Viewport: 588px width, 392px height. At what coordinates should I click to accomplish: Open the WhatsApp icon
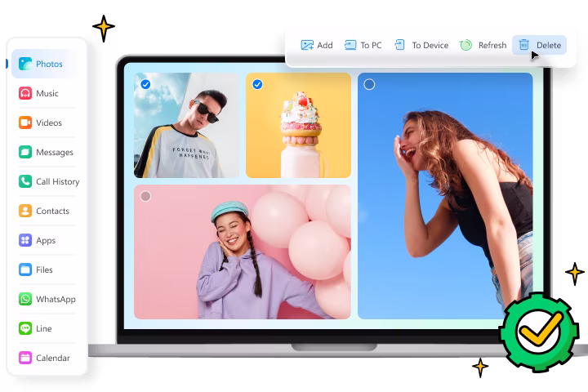pos(25,299)
